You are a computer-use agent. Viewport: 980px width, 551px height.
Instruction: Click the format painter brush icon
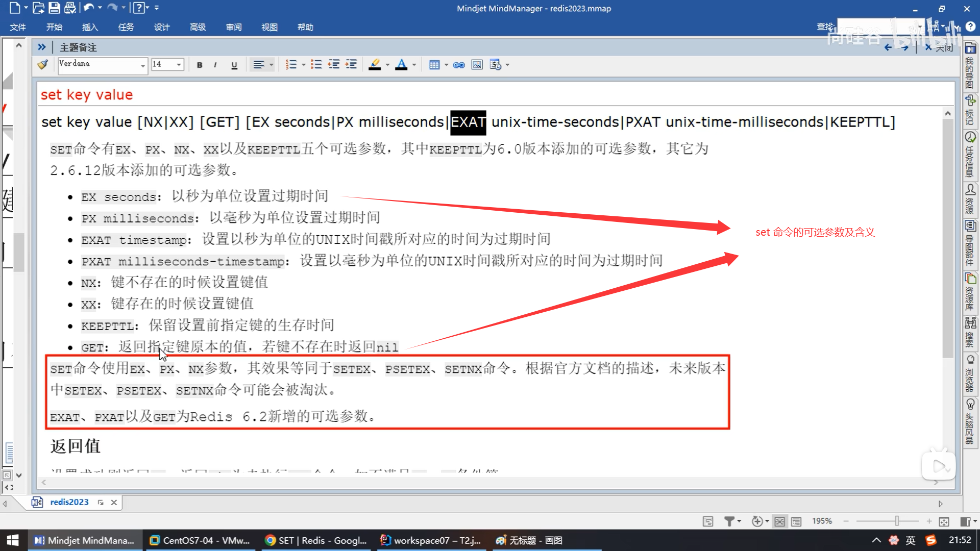pyautogui.click(x=43, y=65)
